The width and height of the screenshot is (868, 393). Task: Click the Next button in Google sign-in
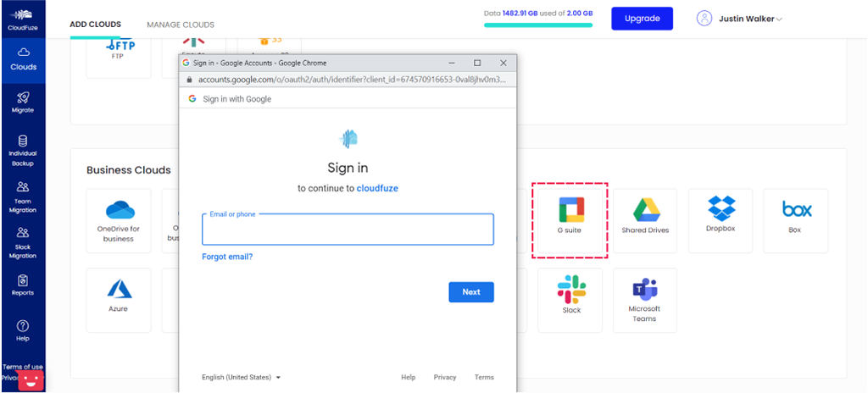coord(471,291)
